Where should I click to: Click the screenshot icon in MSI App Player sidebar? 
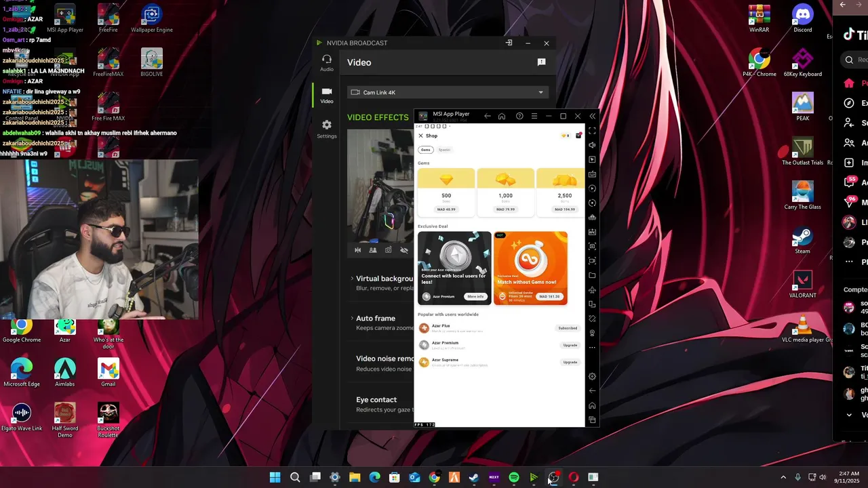pos(592,246)
